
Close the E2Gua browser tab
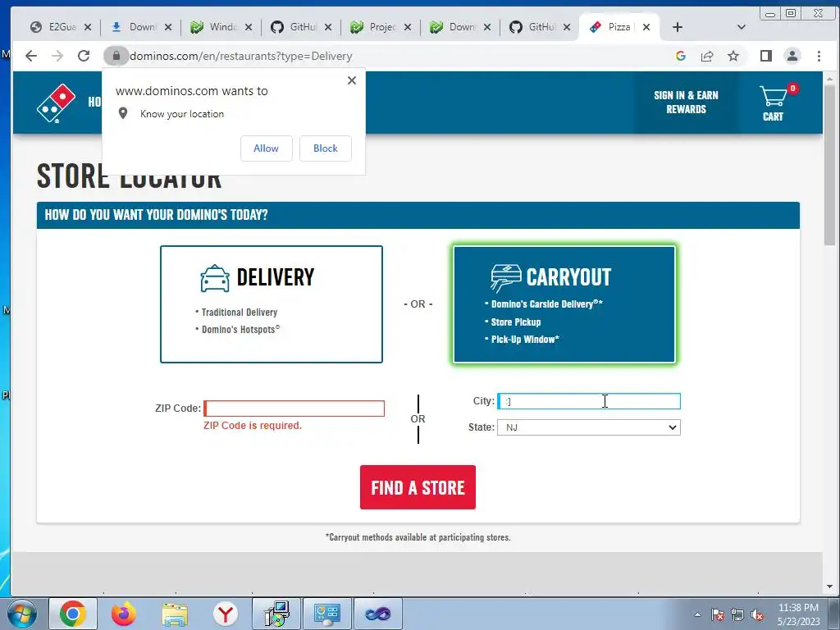88,27
